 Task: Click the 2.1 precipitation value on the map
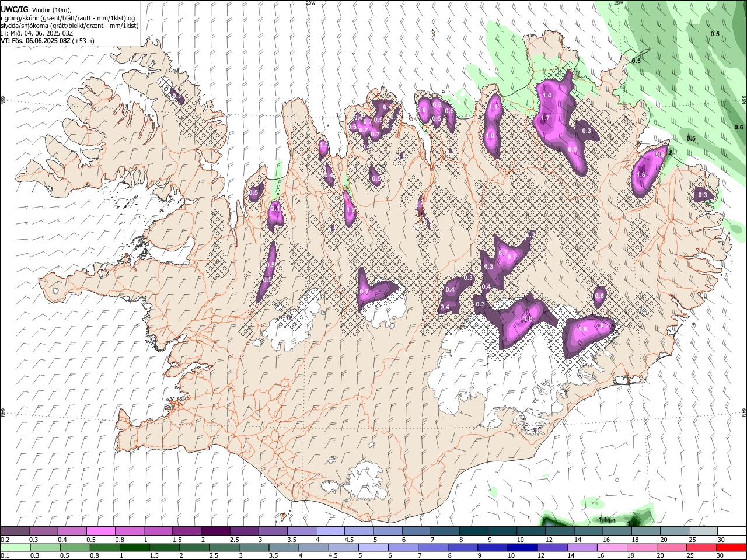click(x=275, y=208)
